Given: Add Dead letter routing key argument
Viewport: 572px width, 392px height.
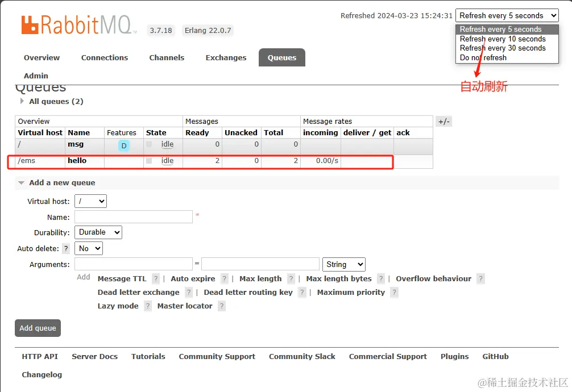Looking at the screenshot, I should [x=248, y=293].
